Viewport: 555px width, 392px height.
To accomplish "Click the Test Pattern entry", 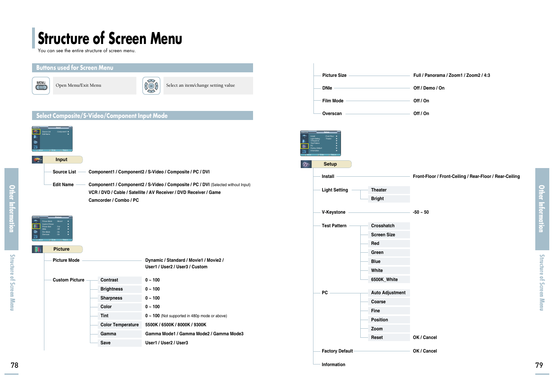I will click(x=334, y=226).
